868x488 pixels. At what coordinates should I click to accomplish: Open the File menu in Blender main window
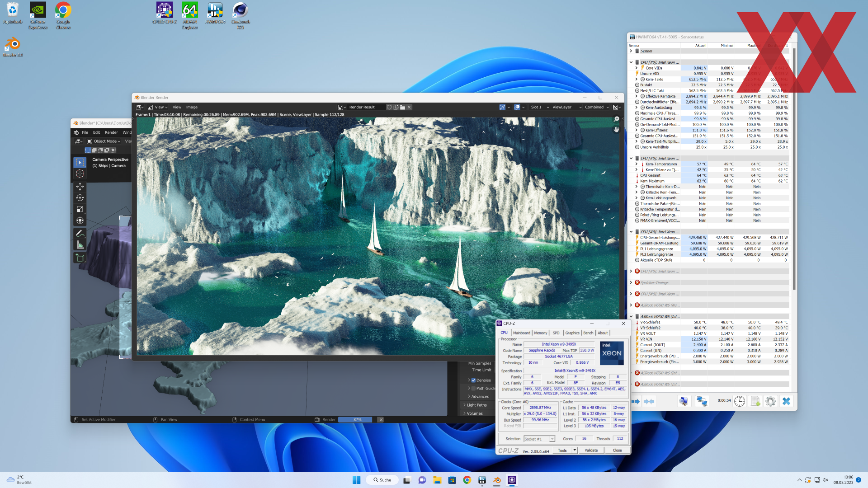point(85,132)
